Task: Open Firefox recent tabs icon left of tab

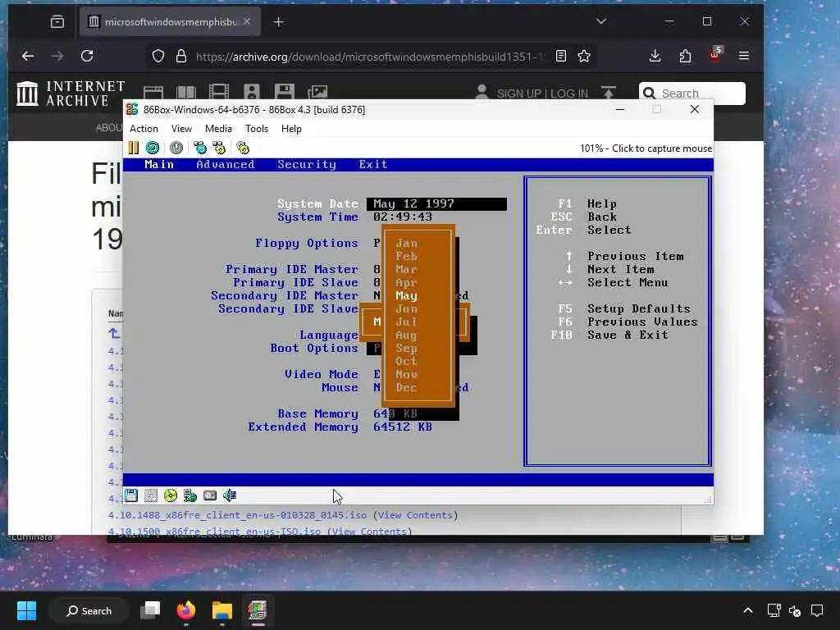Action: click(57, 21)
